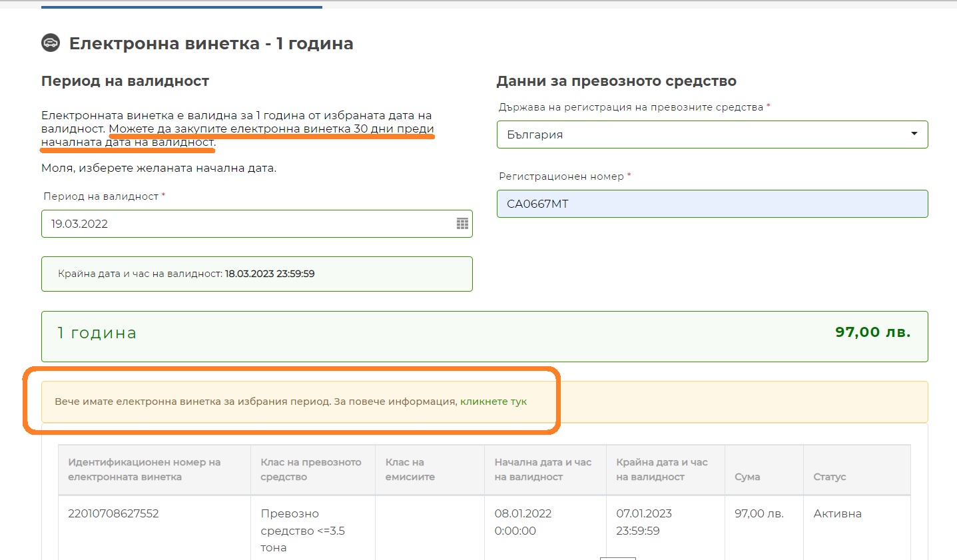
Task: Click the registration number field CA0667MT
Action: (x=711, y=204)
